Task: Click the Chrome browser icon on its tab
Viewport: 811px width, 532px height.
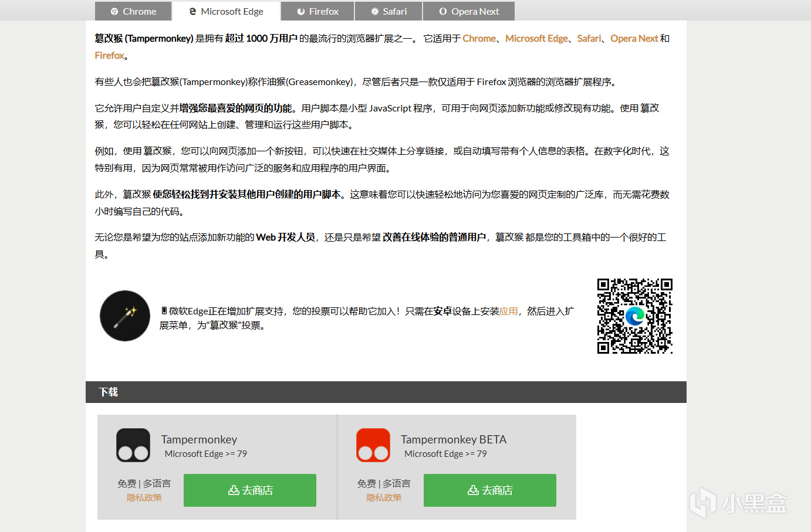Action: point(113,11)
